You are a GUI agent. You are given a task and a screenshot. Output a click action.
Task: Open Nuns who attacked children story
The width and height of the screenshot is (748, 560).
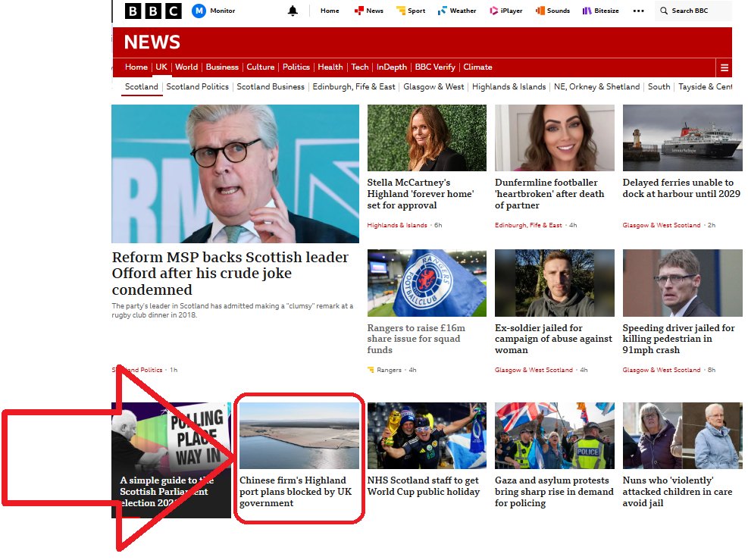677,491
